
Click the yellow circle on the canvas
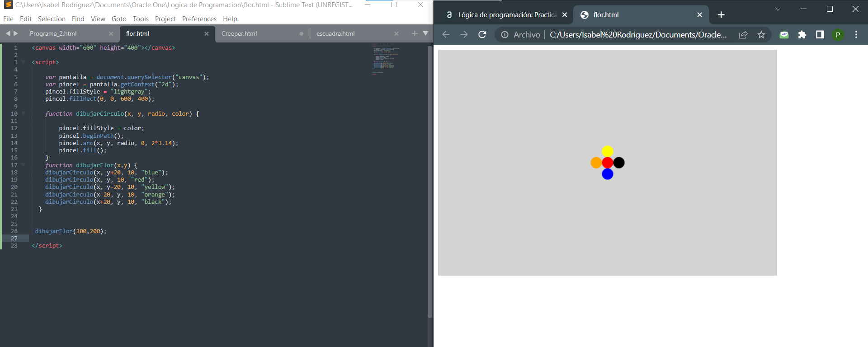608,151
